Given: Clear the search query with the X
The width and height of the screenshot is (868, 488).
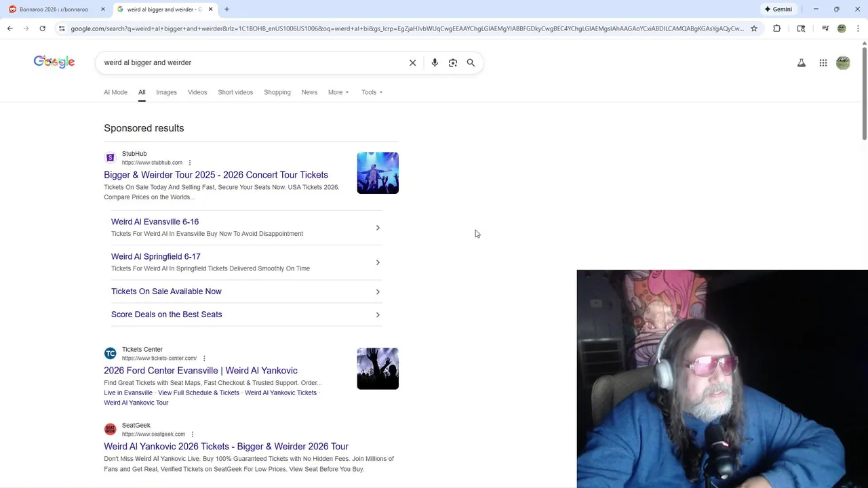Looking at the screenshot, I should coord(412,62).
